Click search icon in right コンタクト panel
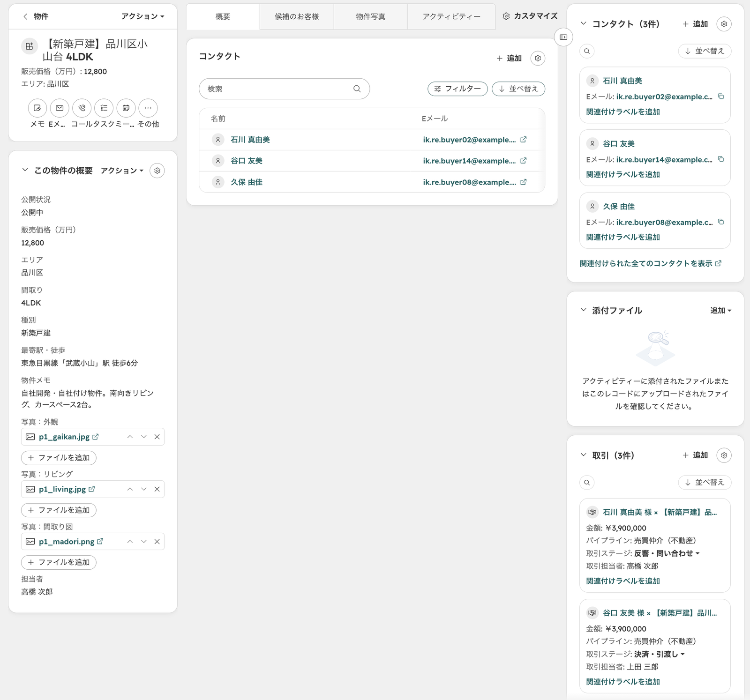750x700 pixels. pyautogui.click(x=587, y=51)
